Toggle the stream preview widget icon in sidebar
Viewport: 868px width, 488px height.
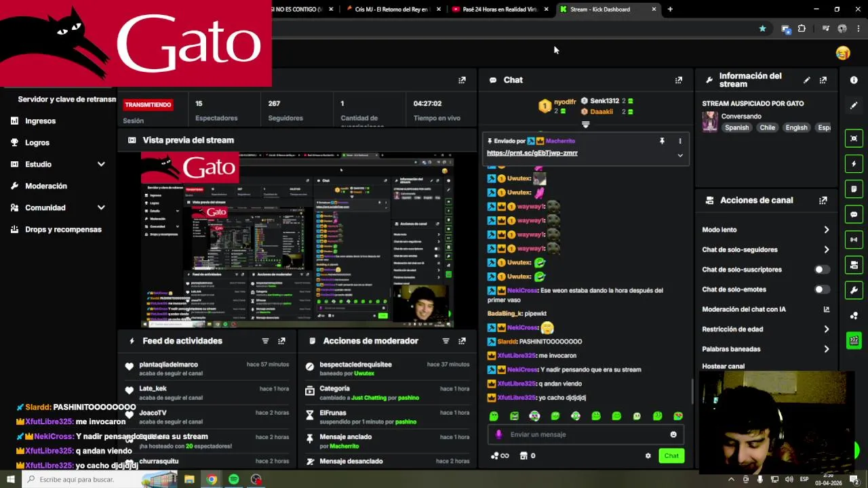click(x=854, y=138)
